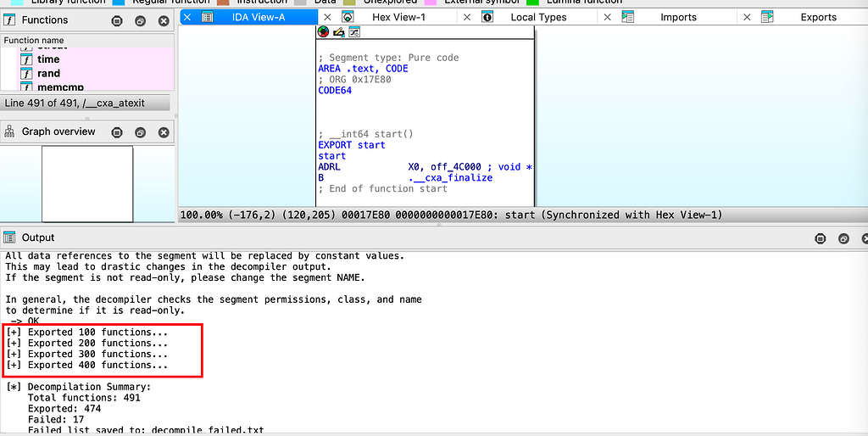Click the Exported 300 functions output line

tap(87, 354)
